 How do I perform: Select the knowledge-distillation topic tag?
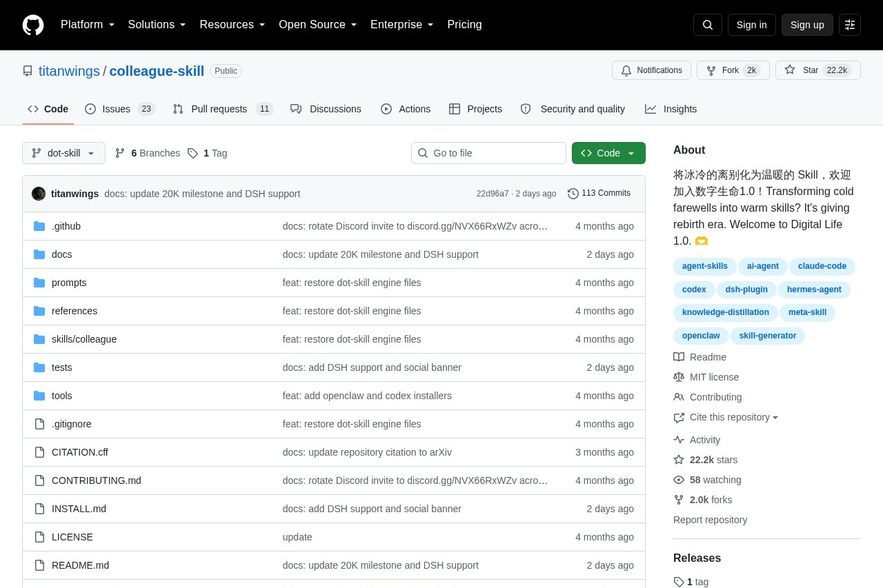pos(726,312)
